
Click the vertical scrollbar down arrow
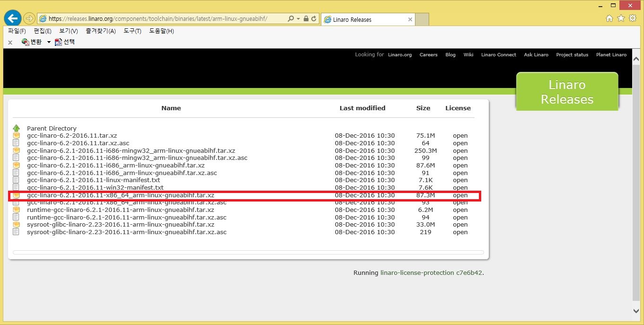coord(636,311)
